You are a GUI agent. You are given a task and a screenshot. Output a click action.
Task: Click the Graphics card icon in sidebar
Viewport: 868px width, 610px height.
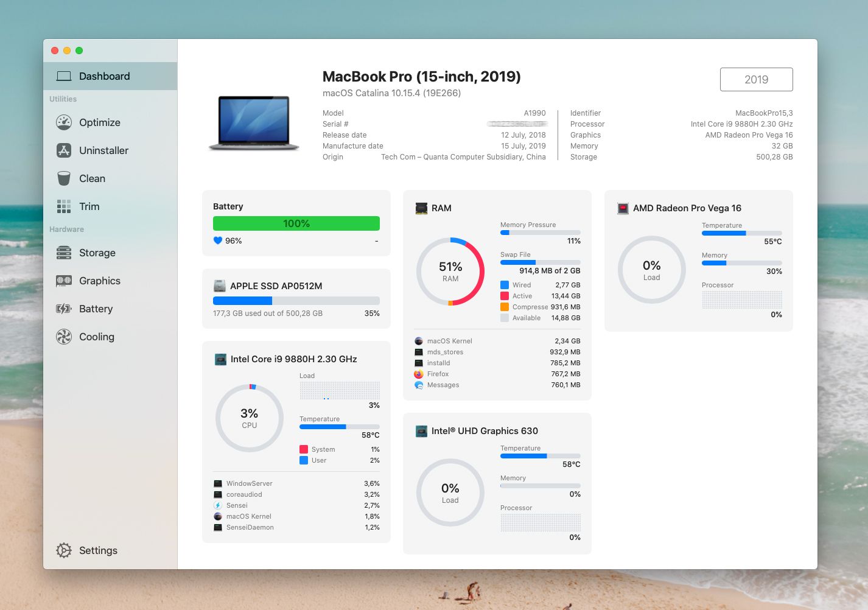click(x=64, y=281)
